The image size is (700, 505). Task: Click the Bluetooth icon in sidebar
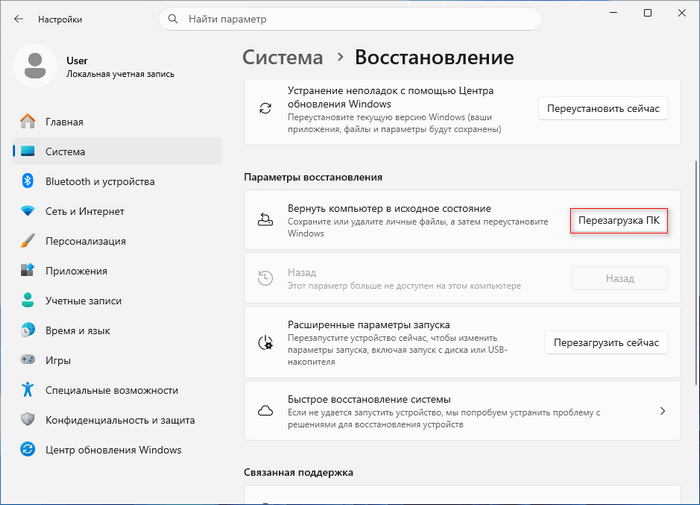click(x=28, y=181)
